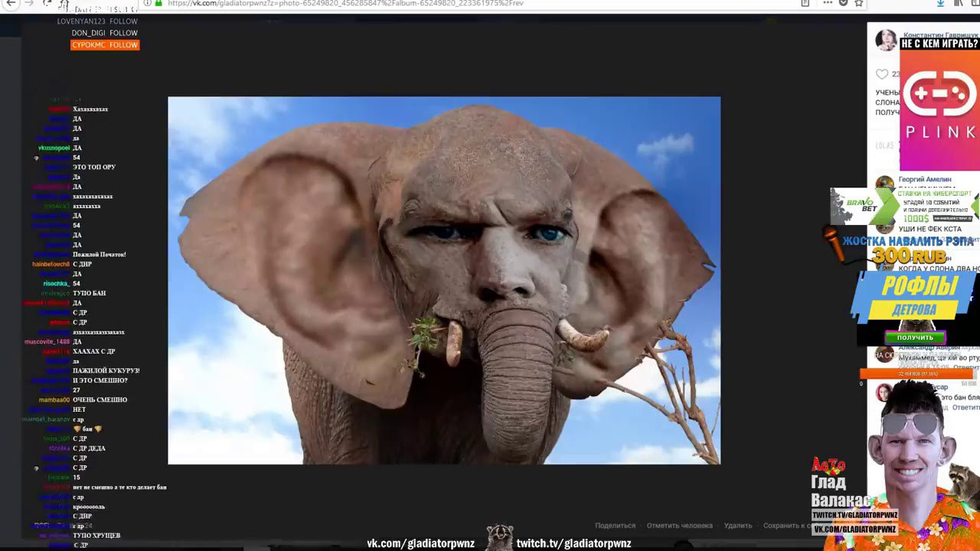Open Константин Гаврищук's profile name

(939, 35)
